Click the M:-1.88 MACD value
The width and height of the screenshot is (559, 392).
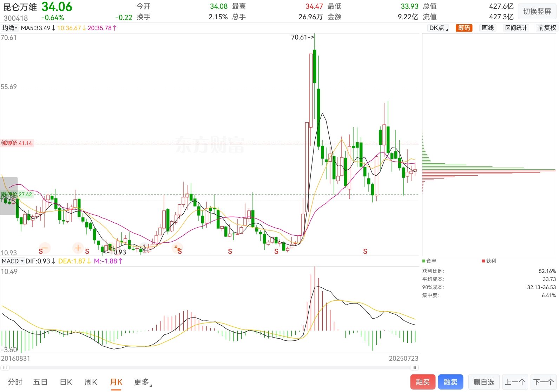(x=108, y=261)
